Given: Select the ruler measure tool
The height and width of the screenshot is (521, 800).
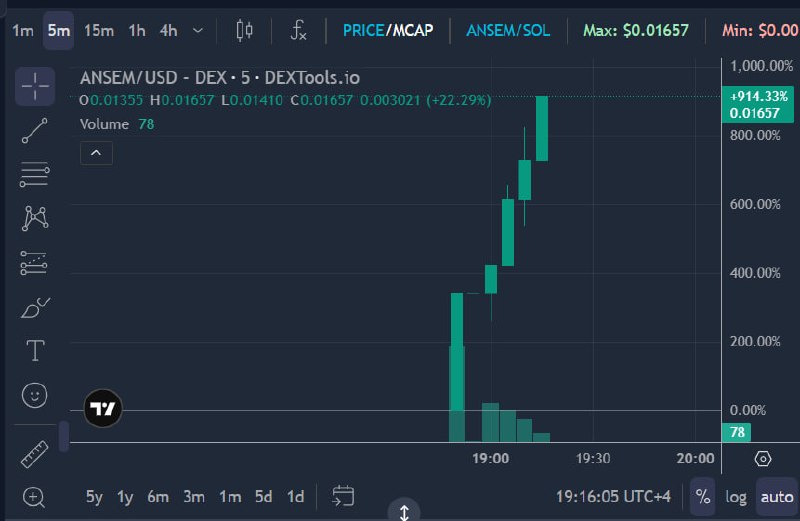Looking at the screenshot, I should click(35, 454).
